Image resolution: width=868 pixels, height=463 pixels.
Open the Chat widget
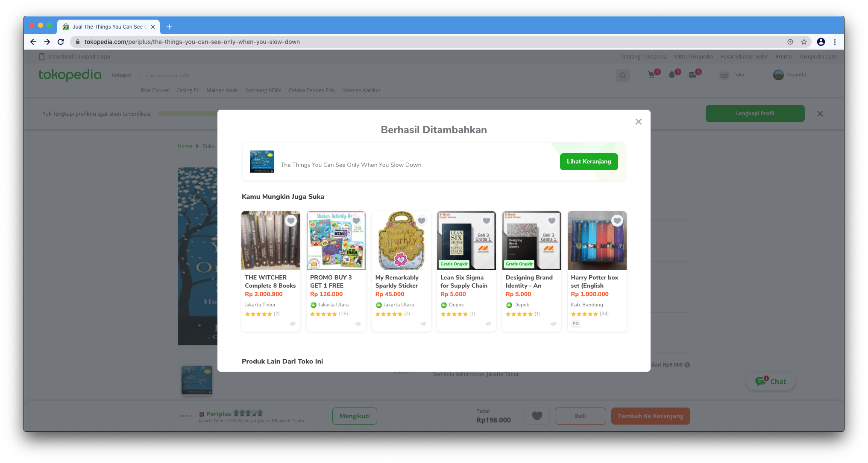click(770, 381)
